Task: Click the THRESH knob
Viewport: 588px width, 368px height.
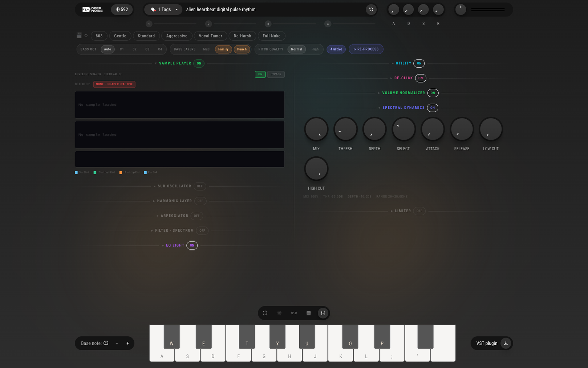Action: (x=345, y=129)
